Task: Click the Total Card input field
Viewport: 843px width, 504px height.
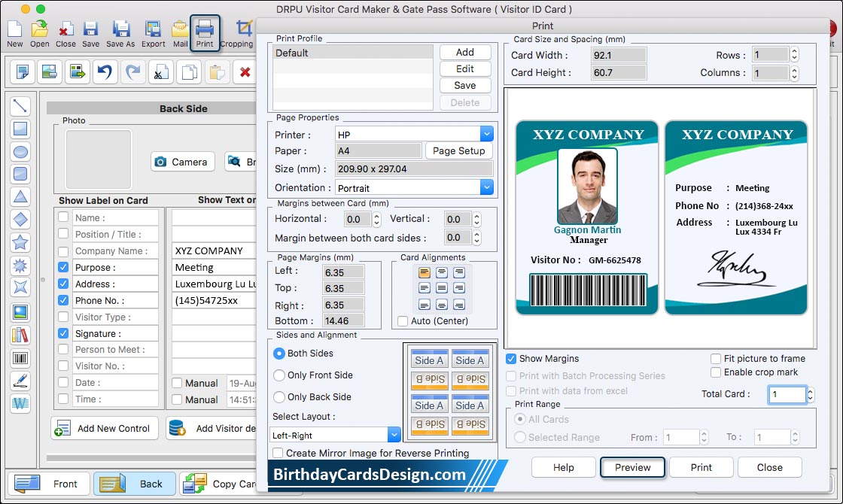Action: coord(787,394)
